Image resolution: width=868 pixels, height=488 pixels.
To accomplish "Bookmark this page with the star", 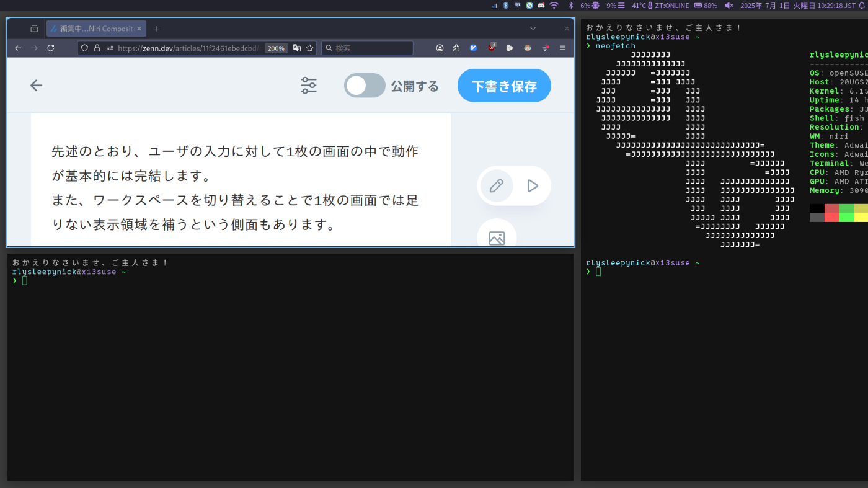I will [x=309, y=48].
